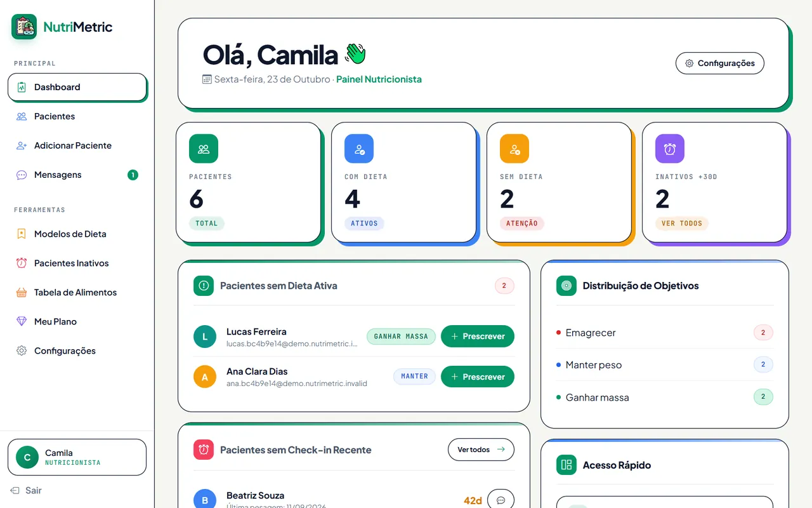812x508 pixels.
Task: Prescrever diet for Ana Clara Dias
Action: point(478,377)
